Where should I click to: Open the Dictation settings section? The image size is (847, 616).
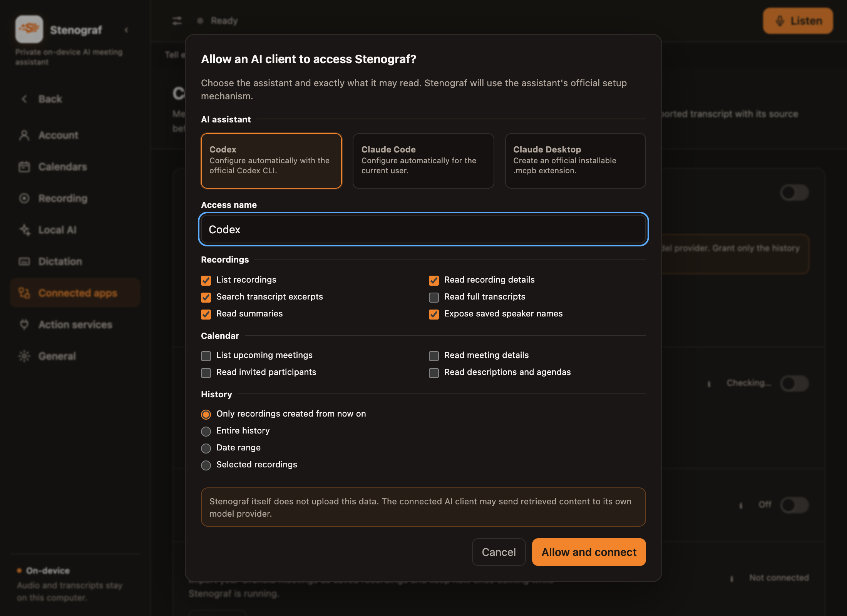75,261
